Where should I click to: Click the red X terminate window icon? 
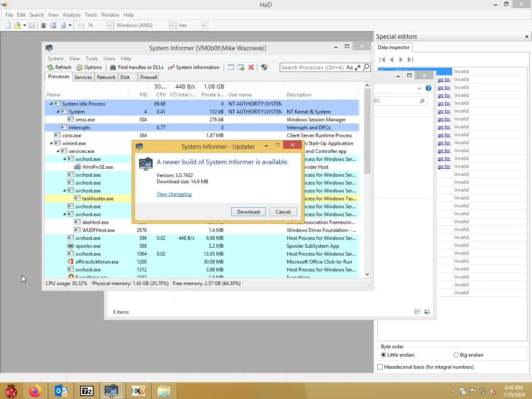click(251, 67)
